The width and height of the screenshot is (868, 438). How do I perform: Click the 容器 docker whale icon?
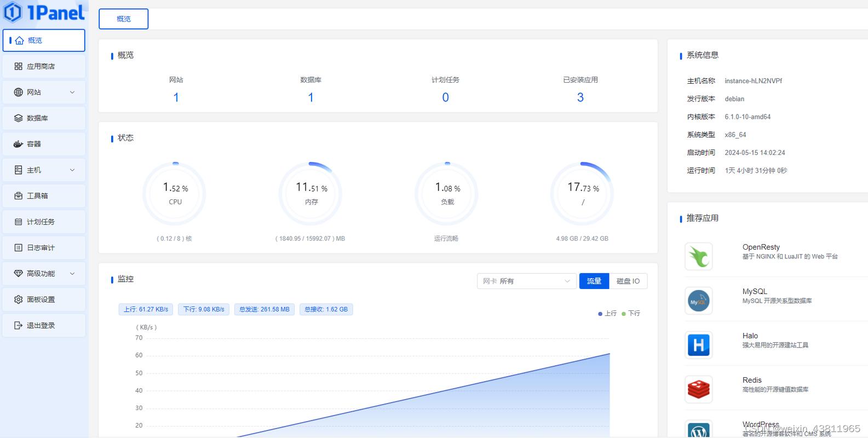[18, 144]
